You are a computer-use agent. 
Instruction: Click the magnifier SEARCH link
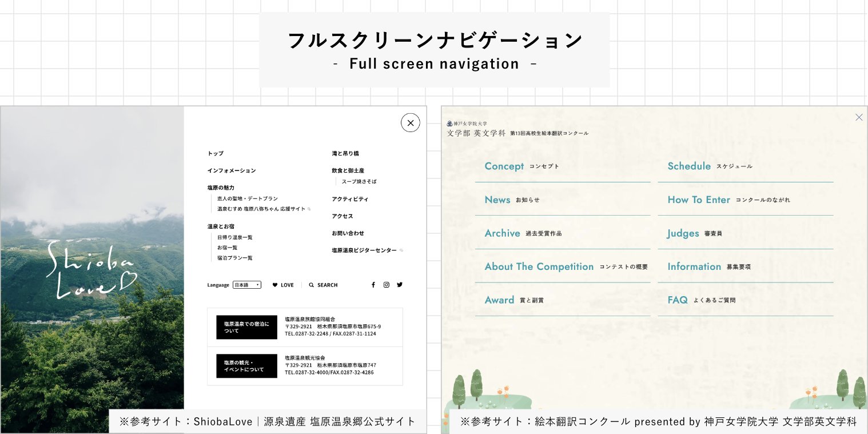323,285
